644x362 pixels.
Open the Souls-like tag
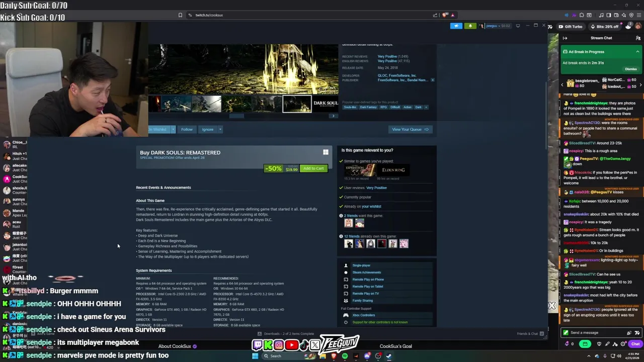(350, 107)
